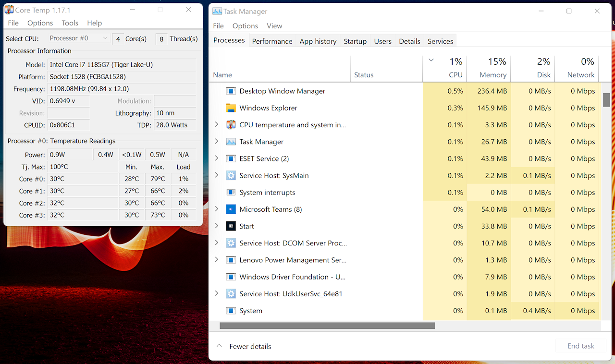
Task: Expand Service Host: UdkUserSvc_64e81
Action: 216,293
